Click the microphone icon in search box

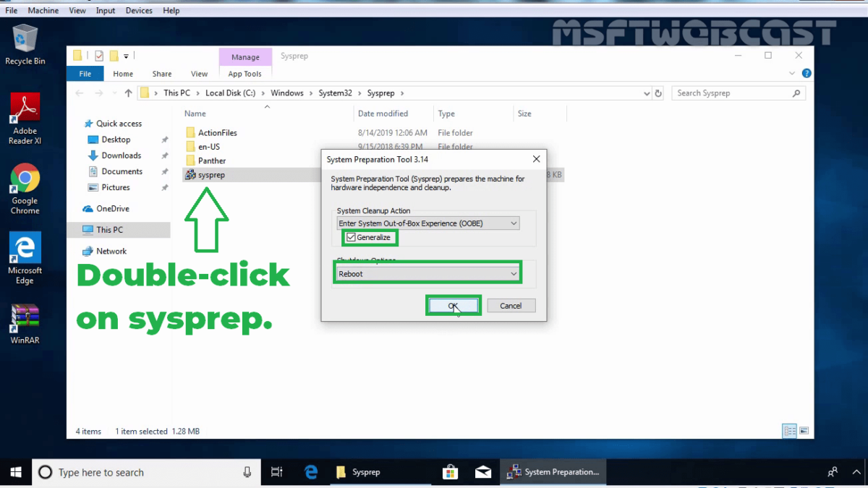[x=247, y=472]
